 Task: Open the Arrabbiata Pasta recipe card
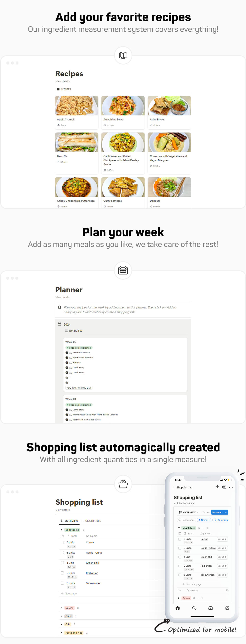pyautogui.click(x=123, y=113)
